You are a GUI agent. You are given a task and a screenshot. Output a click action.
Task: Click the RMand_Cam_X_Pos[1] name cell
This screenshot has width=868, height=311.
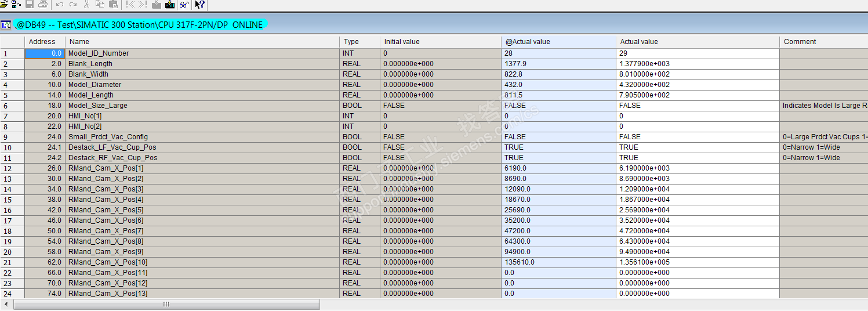202,168
